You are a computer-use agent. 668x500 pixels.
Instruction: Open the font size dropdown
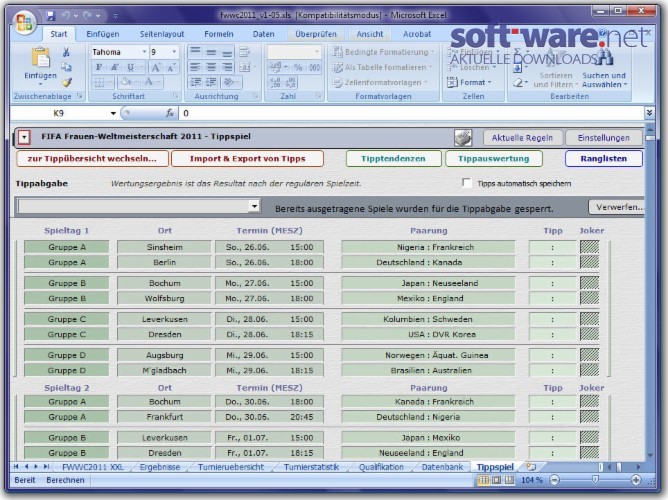(x=174, y=52)
